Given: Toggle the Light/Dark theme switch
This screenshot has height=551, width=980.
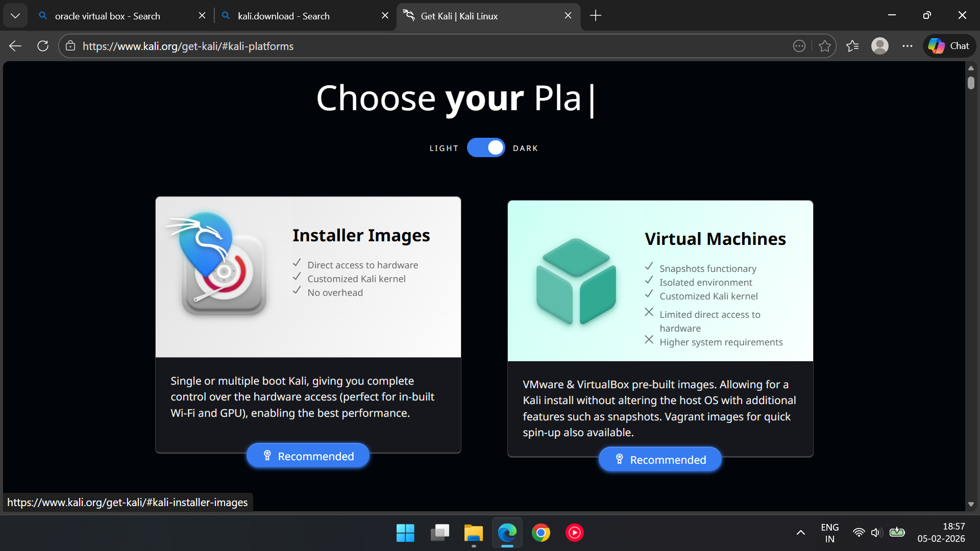Looking at the screenshot, I should pyautogui.click(x=485, y=148).
